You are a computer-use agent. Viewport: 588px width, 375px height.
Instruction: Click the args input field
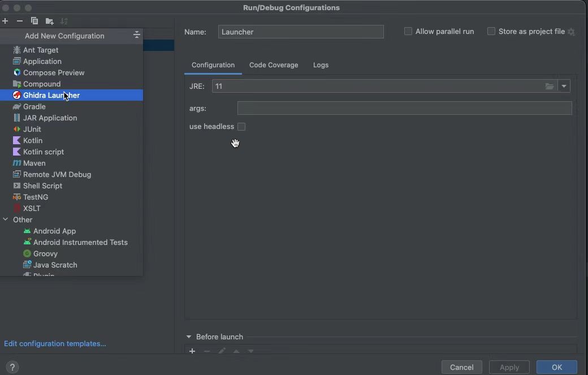404,108
